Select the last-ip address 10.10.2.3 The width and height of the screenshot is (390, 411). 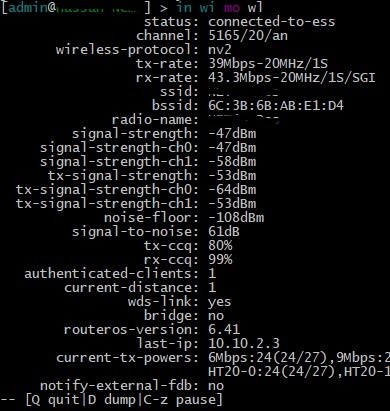click(244, 344)
